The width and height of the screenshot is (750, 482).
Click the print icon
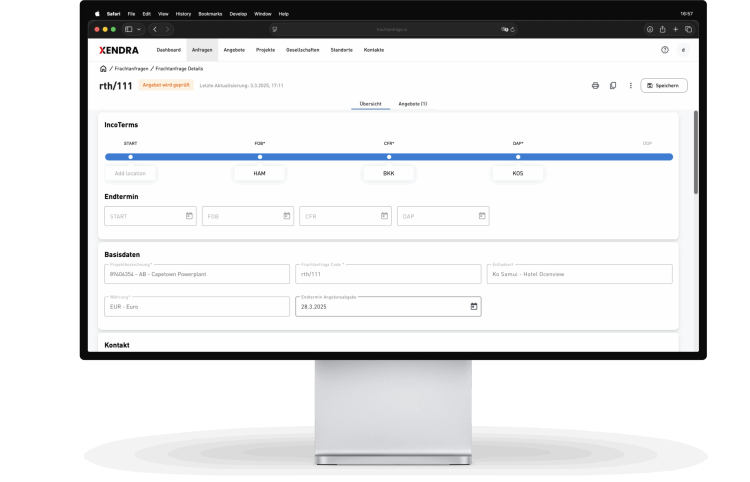point(595,86)
